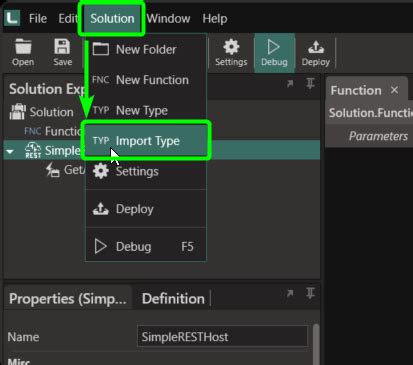The height and width of the screenshot is (365, 413).
Task: Choose Debug F5 menu entry
Action: (146, 247)
